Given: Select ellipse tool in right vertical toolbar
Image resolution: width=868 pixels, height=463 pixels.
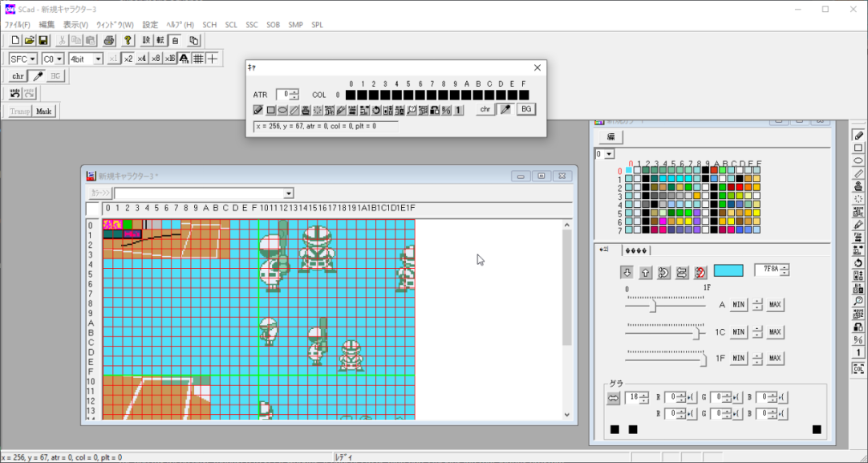Looking at the screenshot, I should click(858, 160).
